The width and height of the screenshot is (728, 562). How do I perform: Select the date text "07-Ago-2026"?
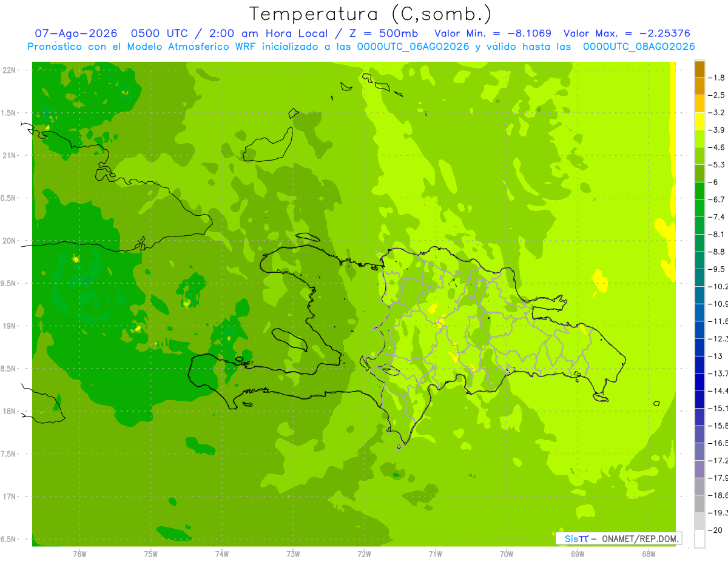(76, 33)
